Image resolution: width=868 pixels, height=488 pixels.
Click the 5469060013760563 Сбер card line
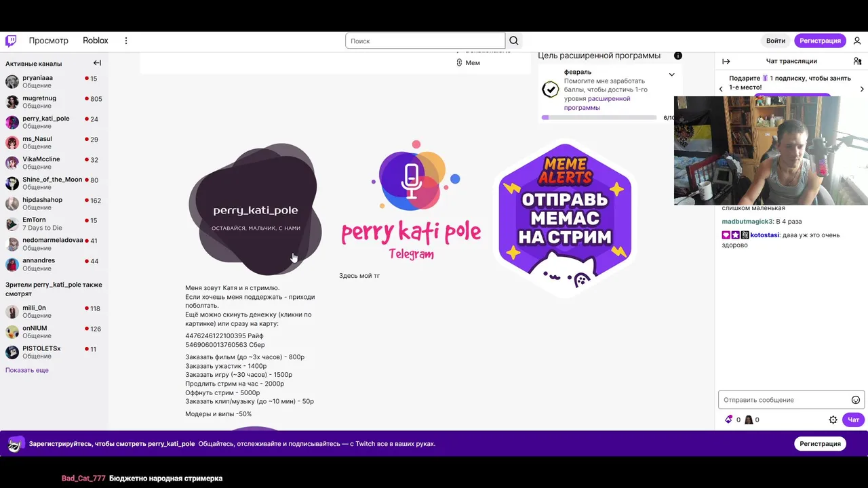(x=225, y=345)
